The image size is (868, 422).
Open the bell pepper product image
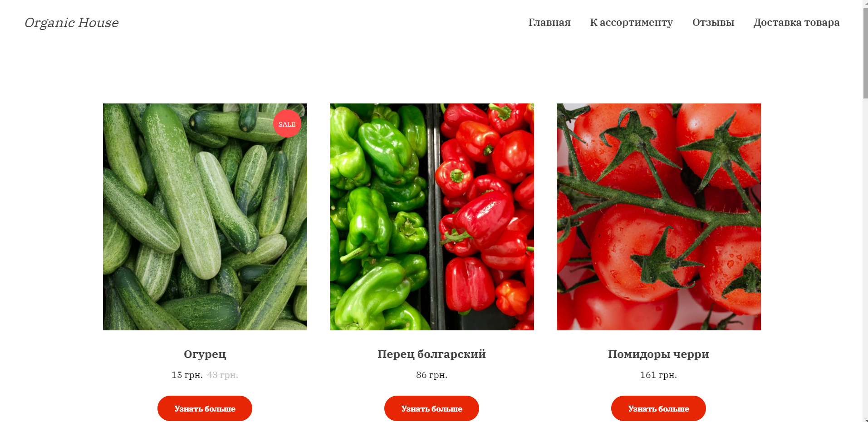432,217
